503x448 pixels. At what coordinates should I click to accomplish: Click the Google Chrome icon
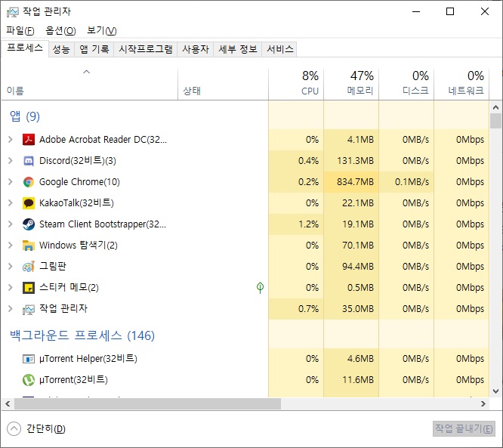[x=29, y=182]
